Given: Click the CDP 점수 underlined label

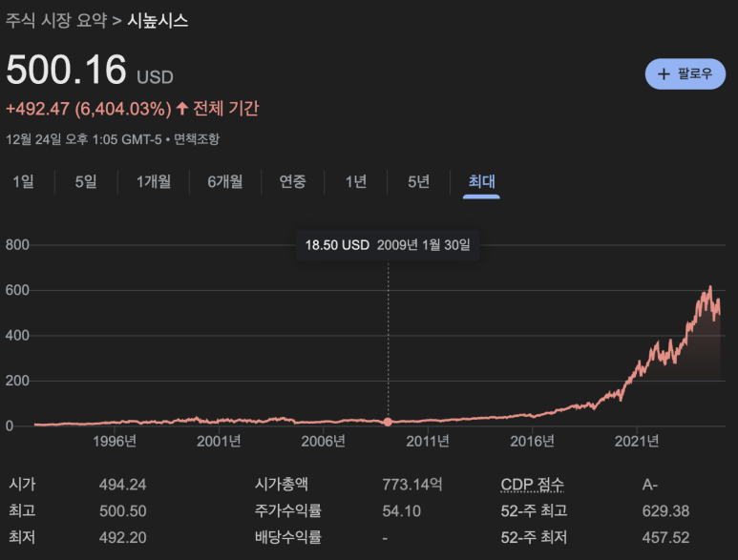Looking at the screenshot, I should pyautogui.click(x=533, y=484).
